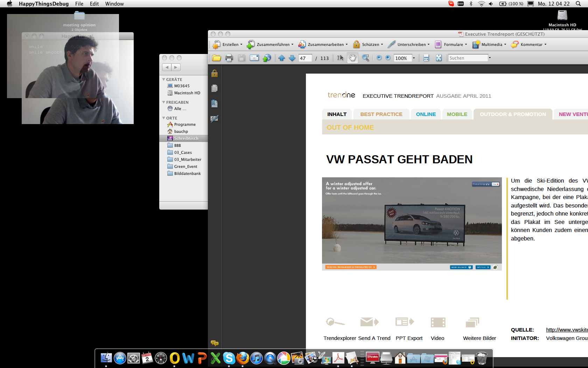588x368 pixels.
Task: Click the Trendexplorer label link
Action: pos(340,338)
